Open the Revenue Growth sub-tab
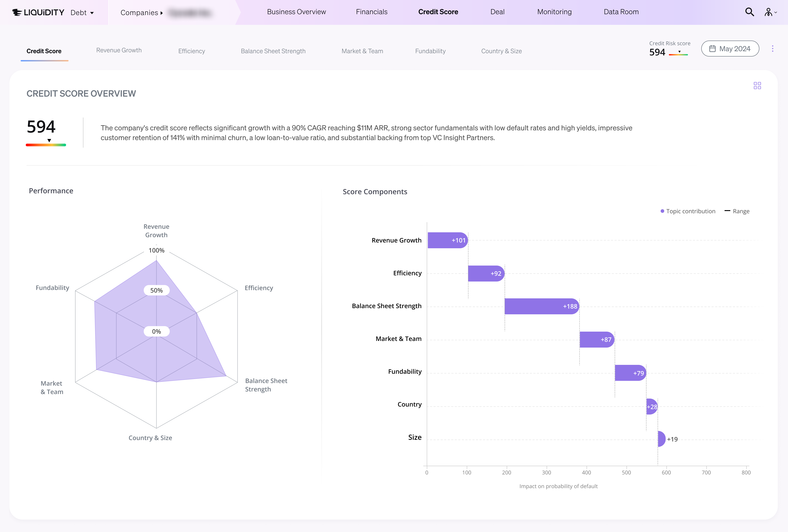Viewport: 788px width, 532px height. (119, 50)
